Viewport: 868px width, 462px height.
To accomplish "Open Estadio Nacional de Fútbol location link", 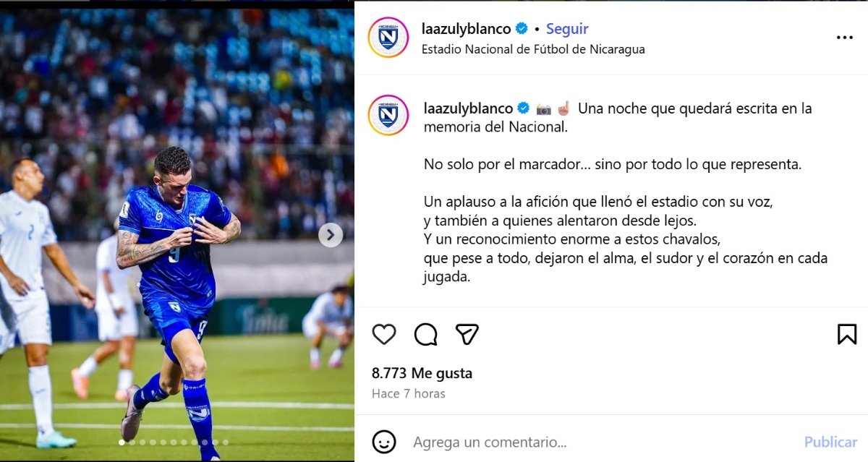I will pyautogui.click(x=533, y=49).
